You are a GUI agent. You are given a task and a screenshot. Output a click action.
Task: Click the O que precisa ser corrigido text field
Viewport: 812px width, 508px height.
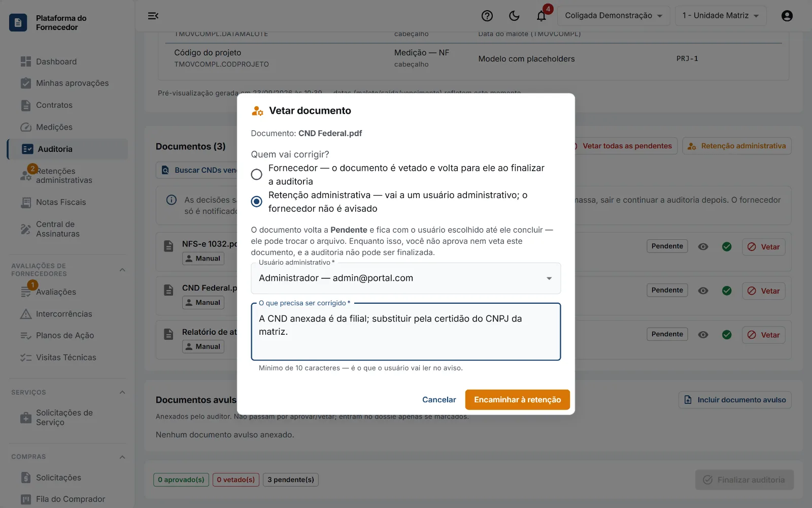tap(406, 332)
